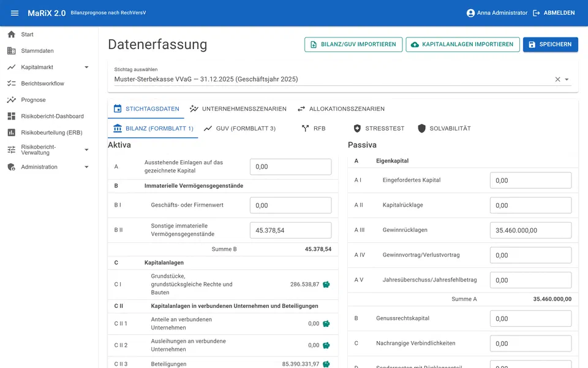588x368 pixels.
Task: Click the Speichern button
Action: (551, 44)
